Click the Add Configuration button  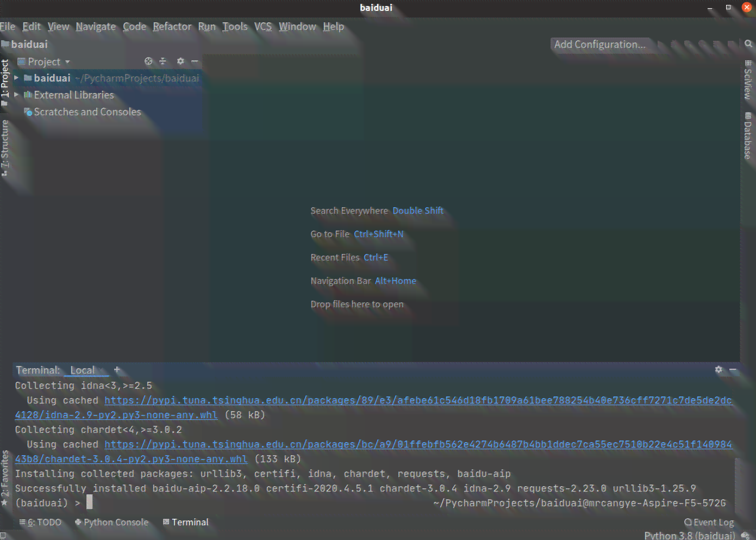click(x=600, y=45)
